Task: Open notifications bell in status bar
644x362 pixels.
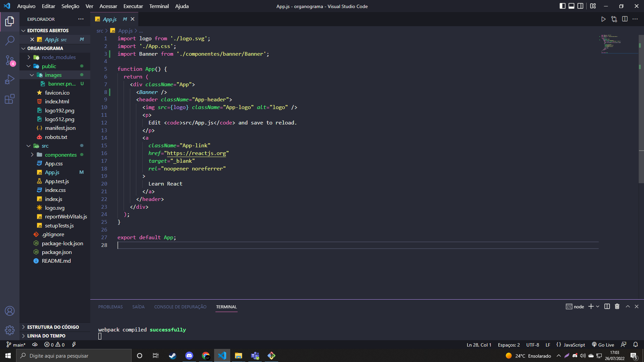Action: (635, 345)
